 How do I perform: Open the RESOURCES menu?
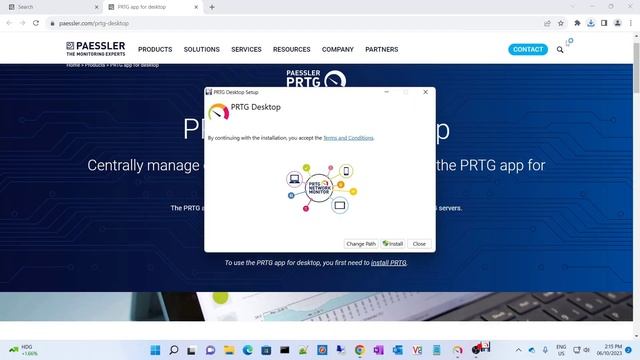coord(291,49)
